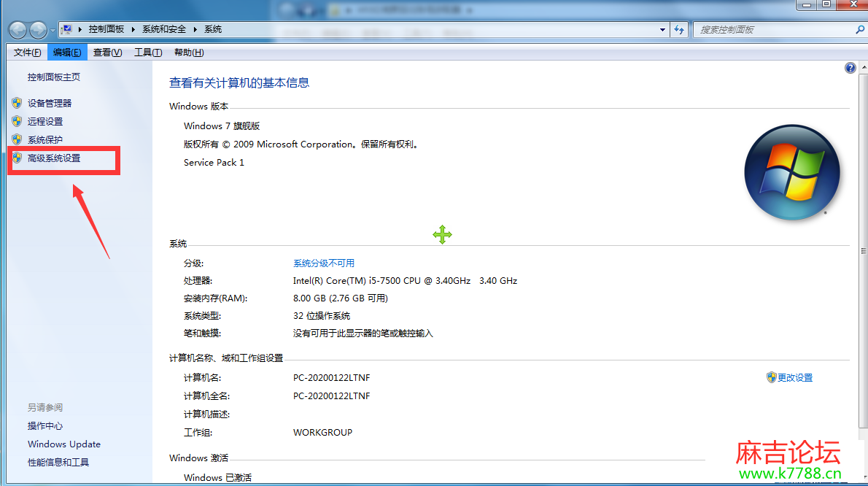
Task: Select the Service Pack 1 text
Action: [214, 162]
